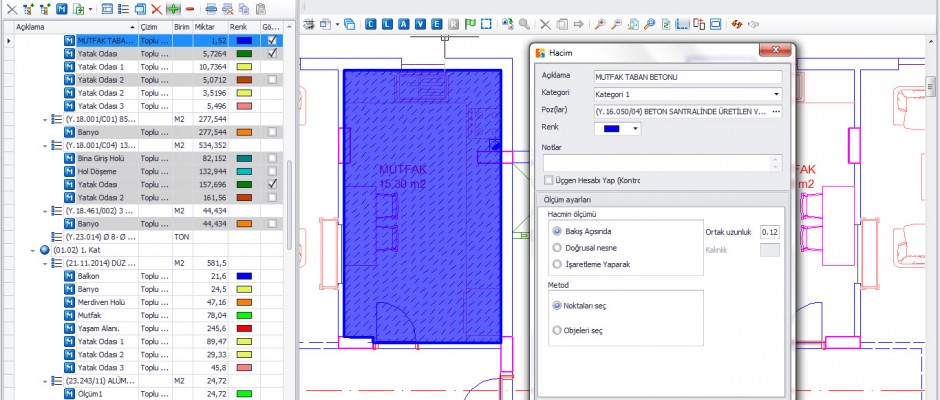Enable the Üçgen Hesabı Yap checkbox

tap(548, 180)
